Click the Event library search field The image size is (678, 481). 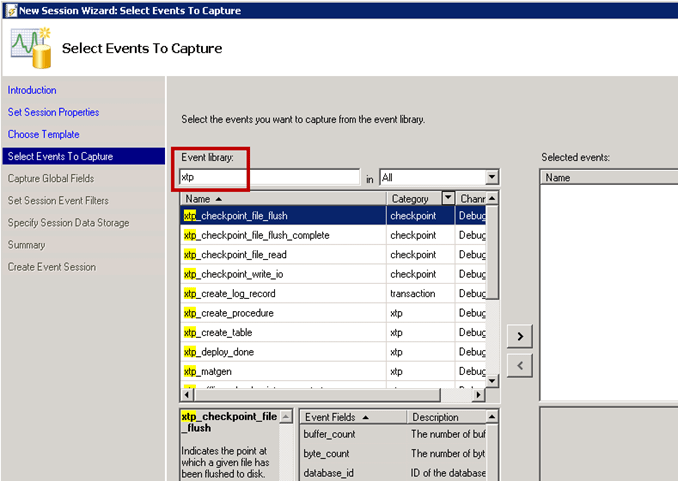269,177
